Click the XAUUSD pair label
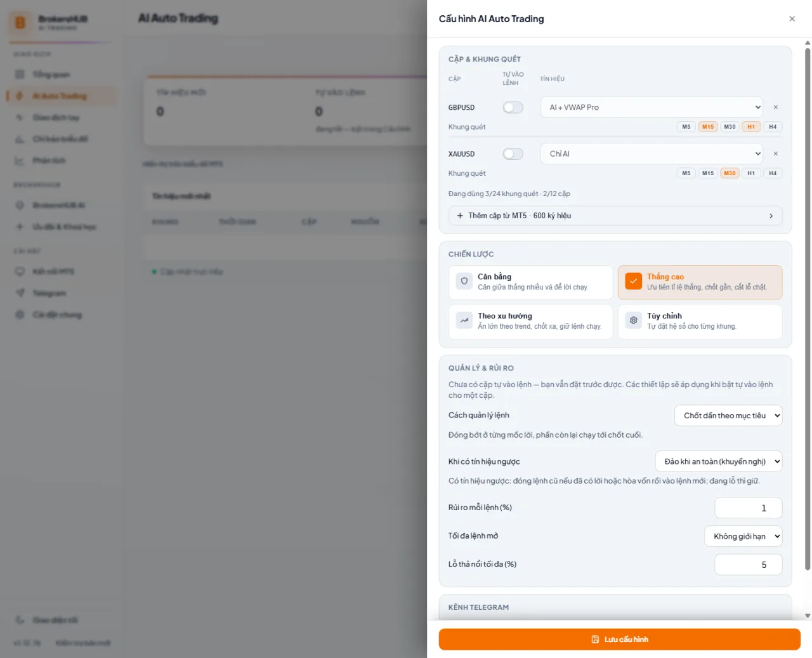Image resolution: width=812 pixels, height=658 pixels. click(x=461, y=154)
